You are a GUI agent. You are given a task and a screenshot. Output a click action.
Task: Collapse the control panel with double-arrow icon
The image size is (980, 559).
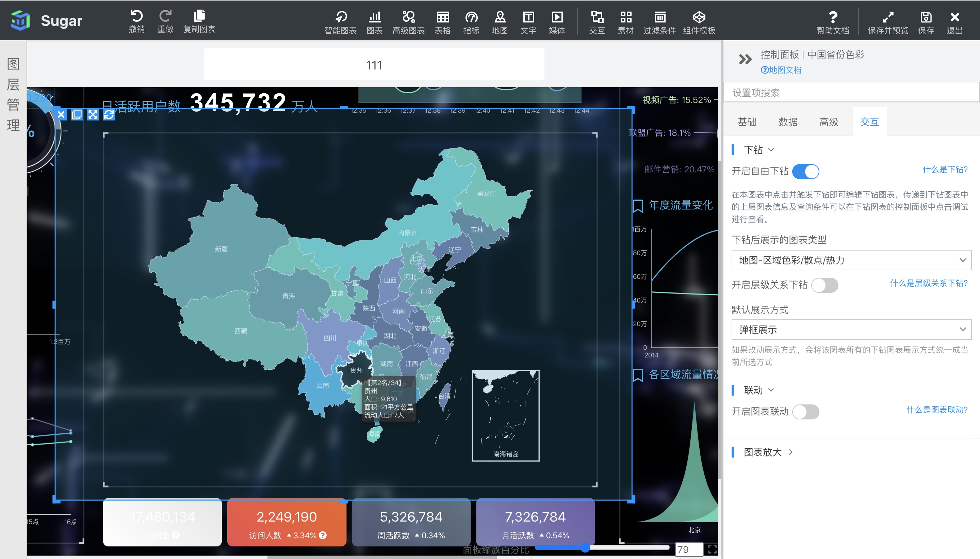[745, 60]
